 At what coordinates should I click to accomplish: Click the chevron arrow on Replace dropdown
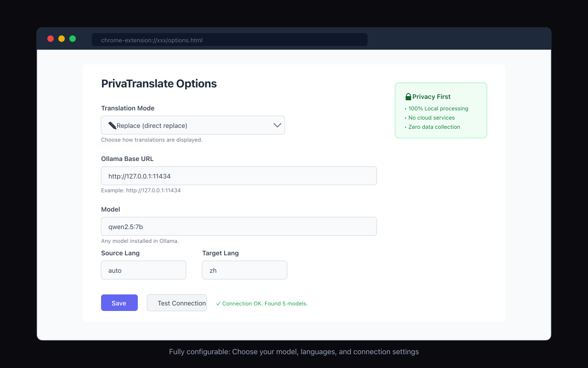pyautogui.click(x=277, y=125)
